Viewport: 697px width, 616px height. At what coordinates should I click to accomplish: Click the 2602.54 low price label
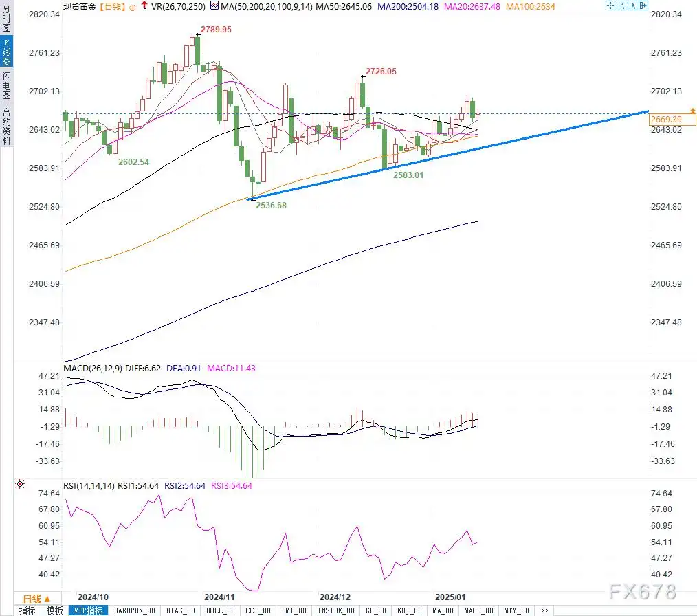[133, 162]
